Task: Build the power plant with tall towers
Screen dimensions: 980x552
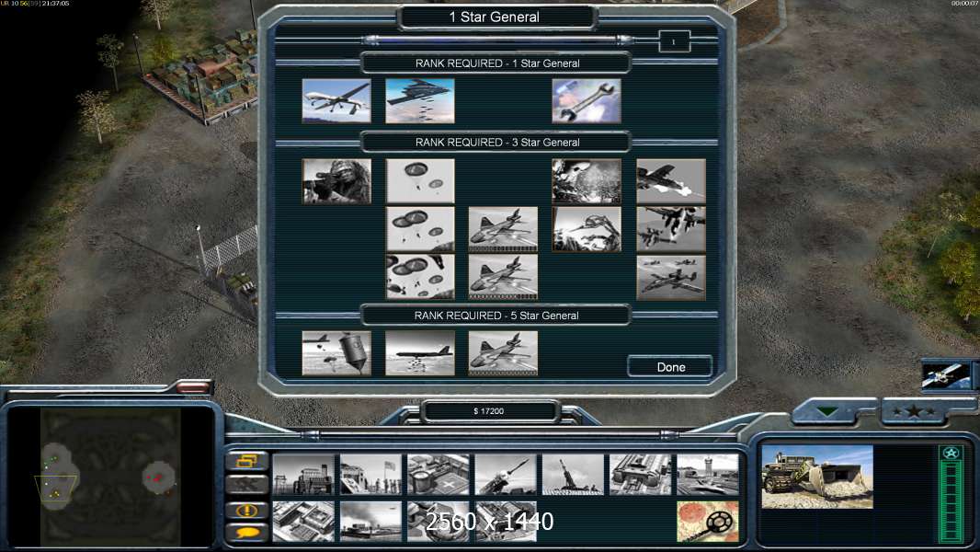Action: [x=303, y=475]
